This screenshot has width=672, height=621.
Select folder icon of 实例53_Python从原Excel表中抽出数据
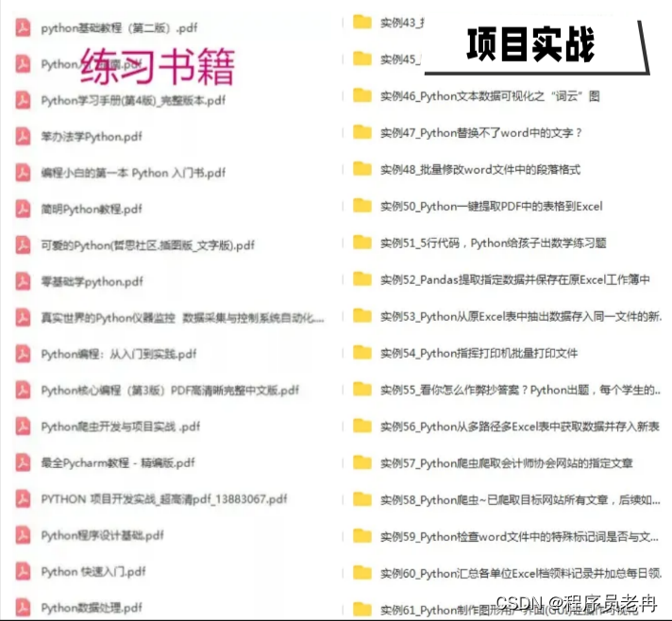tap(362, 316)
